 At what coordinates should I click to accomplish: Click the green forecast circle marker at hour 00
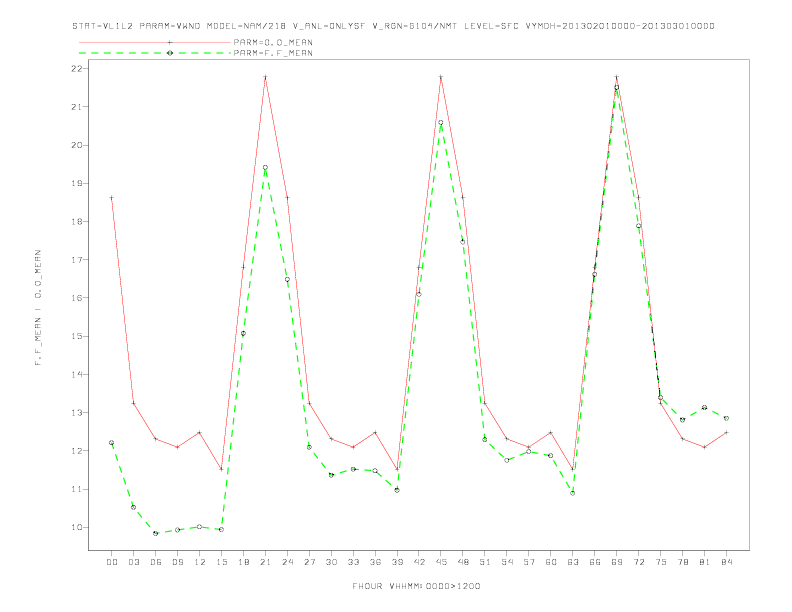(112, 443)
